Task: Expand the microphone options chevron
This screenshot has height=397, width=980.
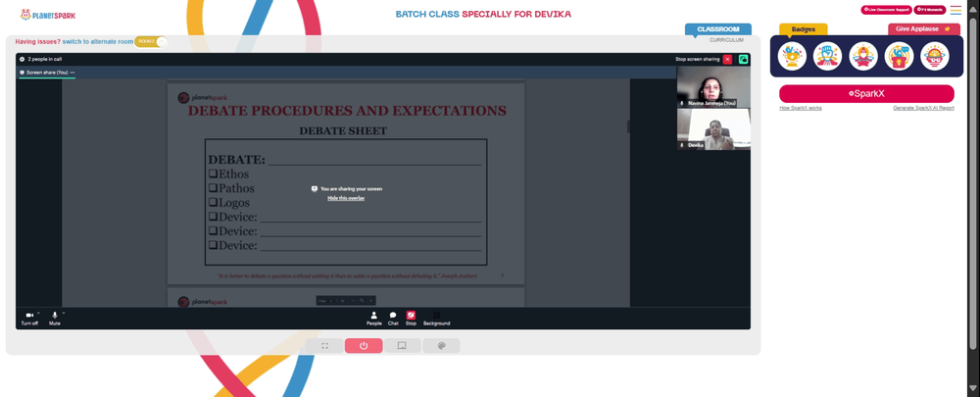Action: 63,313
